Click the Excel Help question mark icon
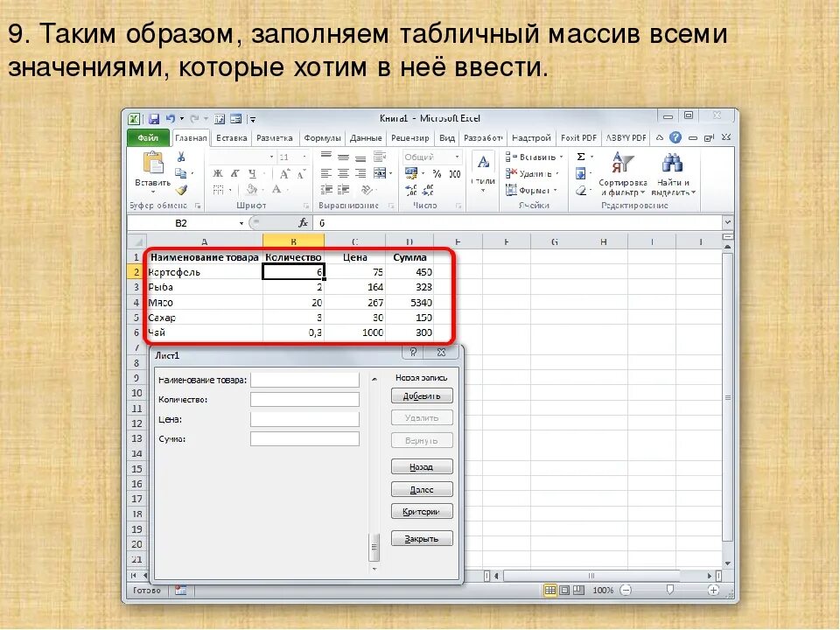The image size is (840, 630). click(675, 137)
